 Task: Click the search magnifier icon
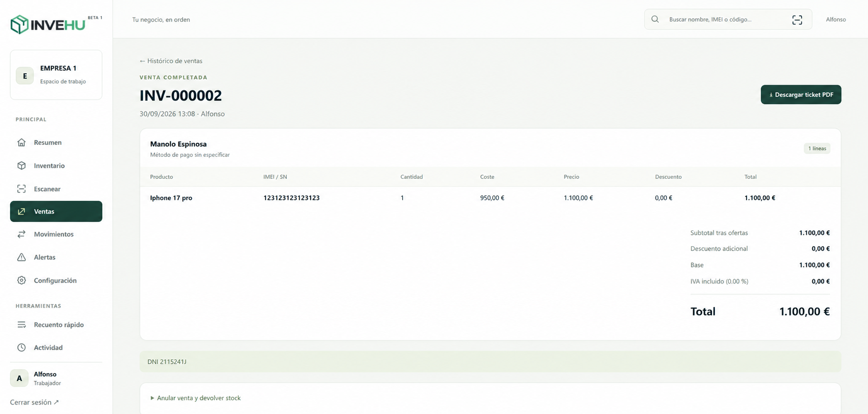(655, 19)
